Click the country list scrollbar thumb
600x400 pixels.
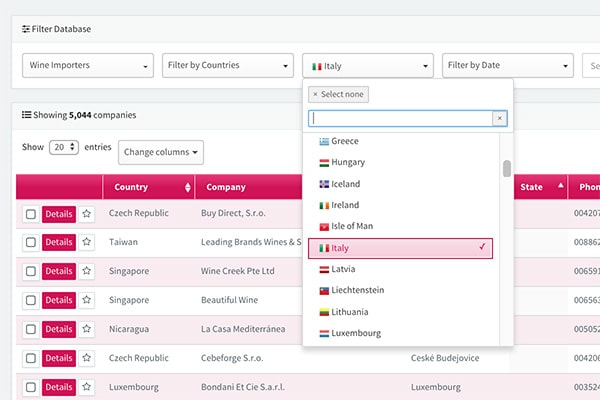coord(507,168)
